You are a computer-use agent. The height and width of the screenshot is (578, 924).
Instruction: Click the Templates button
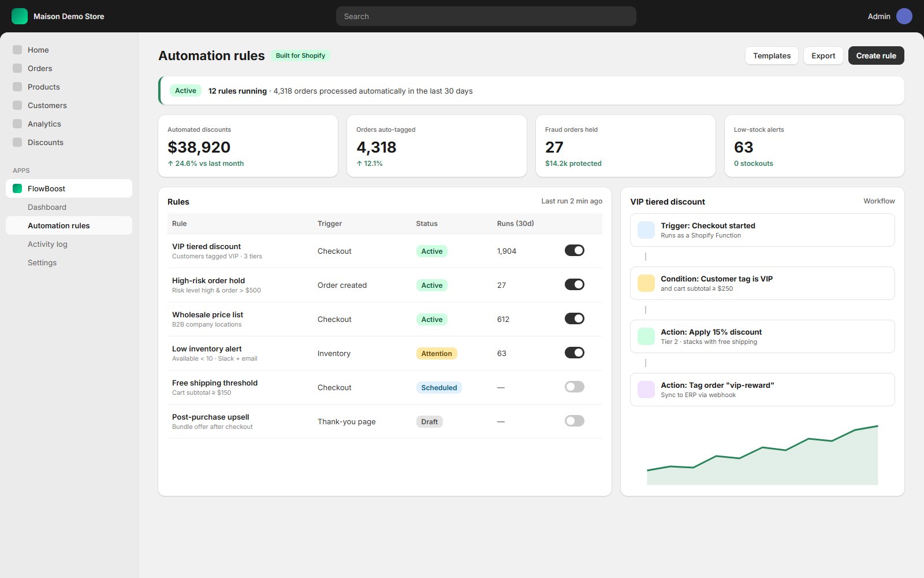pyautogui.click(x=772, y=55)
